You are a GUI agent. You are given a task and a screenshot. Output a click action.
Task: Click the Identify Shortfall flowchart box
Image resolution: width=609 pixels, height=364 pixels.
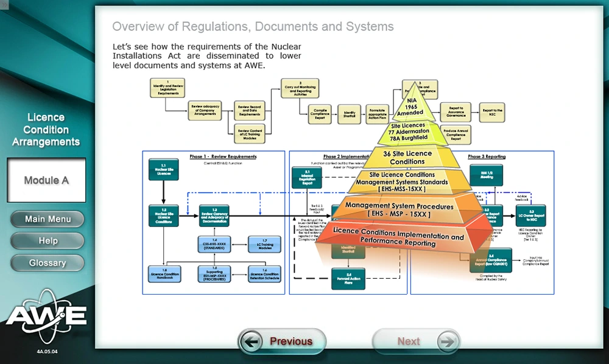[x=350, y=113]
